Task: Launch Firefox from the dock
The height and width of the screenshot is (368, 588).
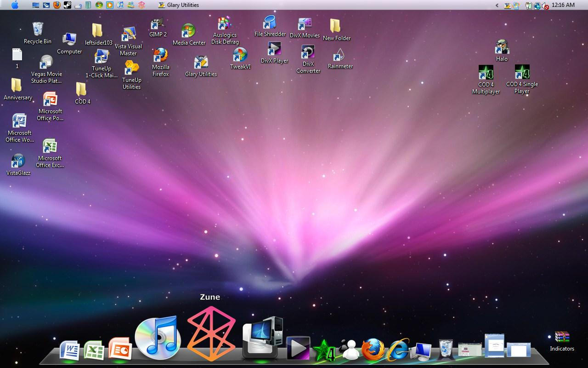Action: coord(373,350)
